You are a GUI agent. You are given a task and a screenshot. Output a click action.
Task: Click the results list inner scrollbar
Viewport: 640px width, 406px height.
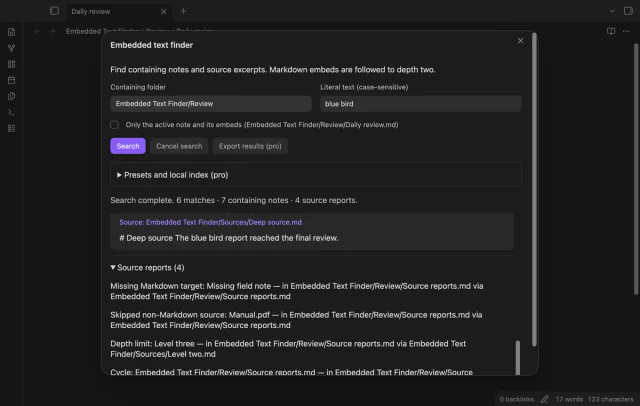518,357
